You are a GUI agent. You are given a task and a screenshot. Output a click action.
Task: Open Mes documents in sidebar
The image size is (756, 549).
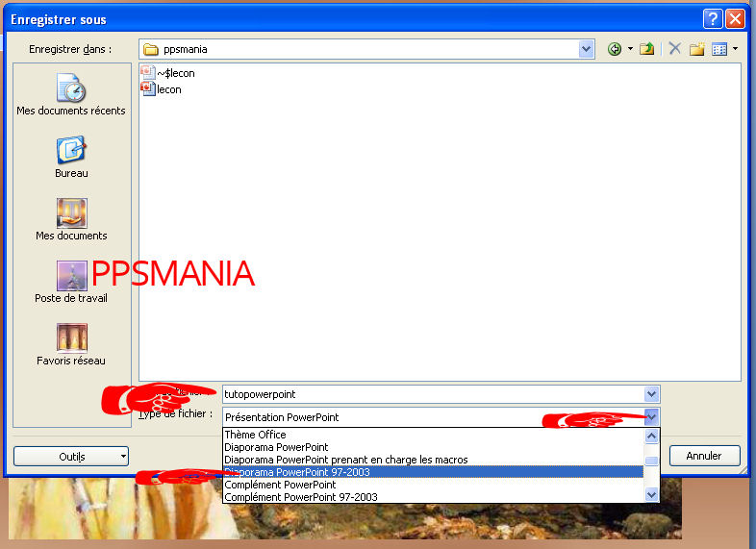click(x=71, y=219)
